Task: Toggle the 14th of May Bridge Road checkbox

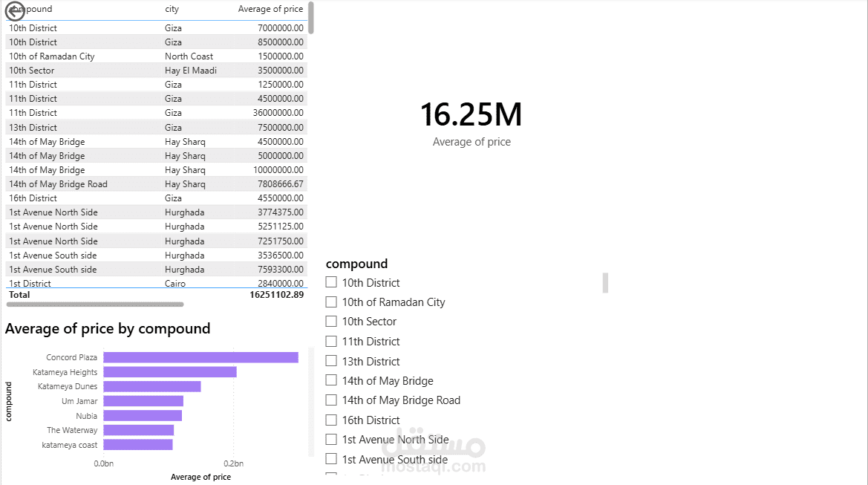Action: tap(331, 400)
